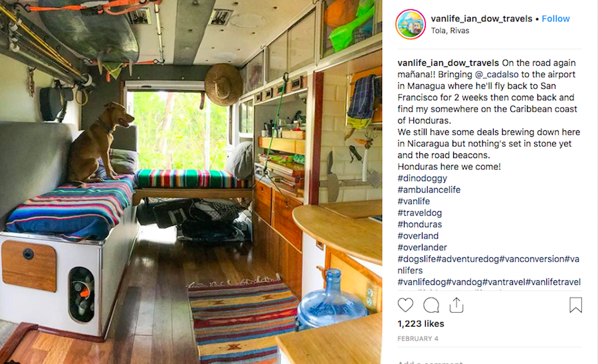Open post date February 4

tap(418, 339)
